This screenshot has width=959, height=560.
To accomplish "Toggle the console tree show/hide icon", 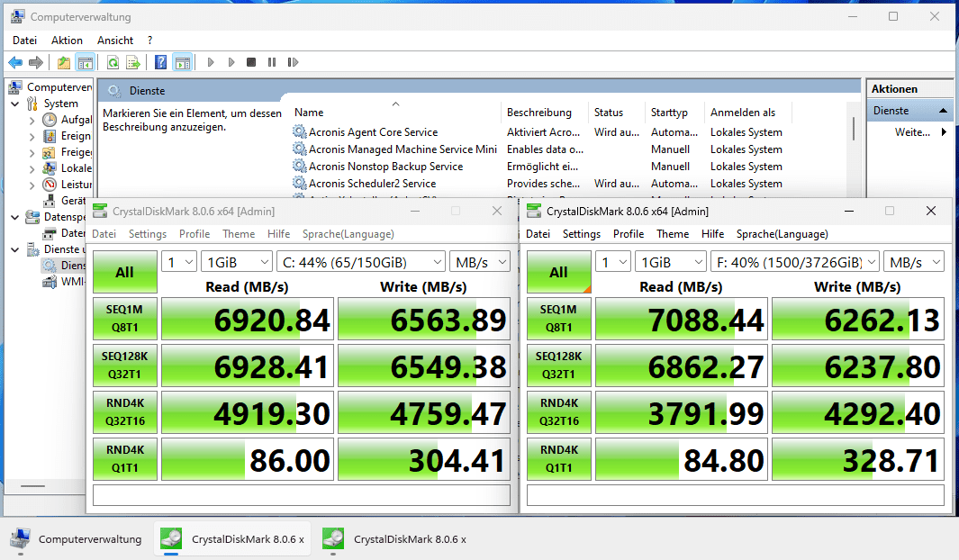I will [x=85, y=62].
